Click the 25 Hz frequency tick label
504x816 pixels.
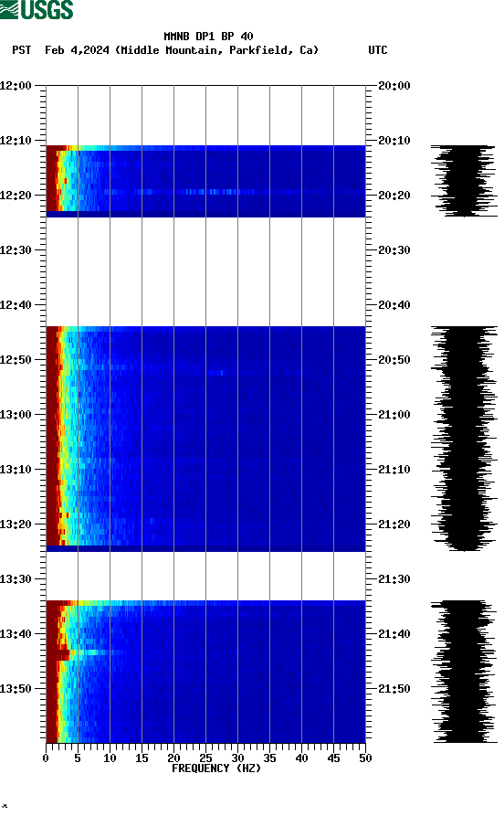click(206, 758)
